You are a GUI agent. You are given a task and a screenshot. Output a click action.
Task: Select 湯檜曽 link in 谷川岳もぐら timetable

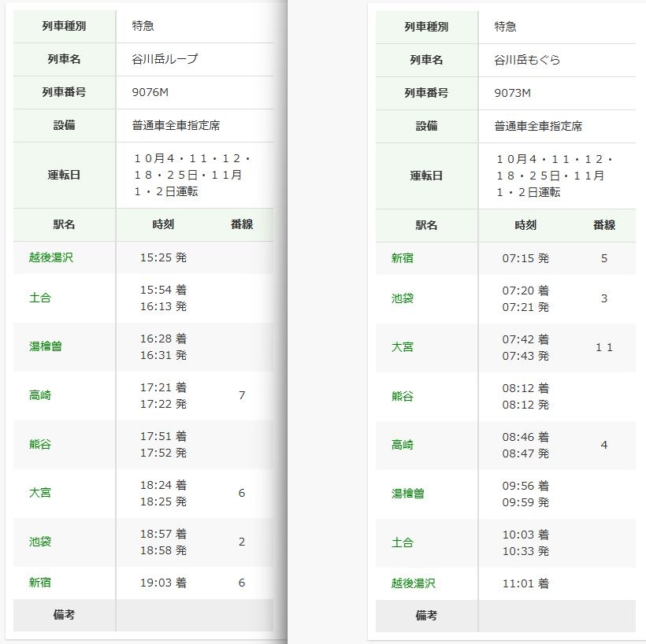(x=408, y=494)
